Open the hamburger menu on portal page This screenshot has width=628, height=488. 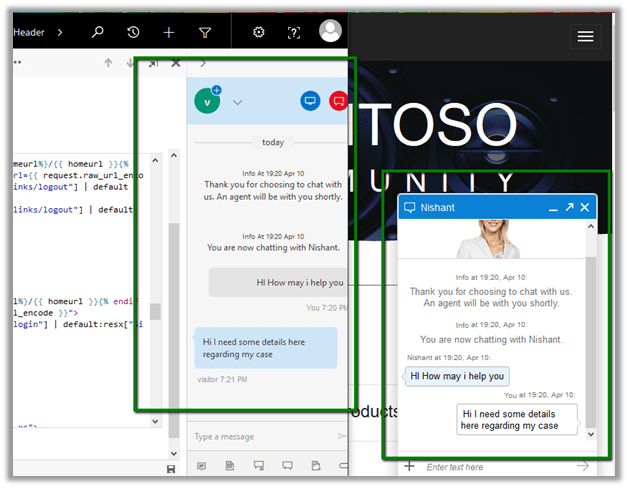[x=586, y=36]
